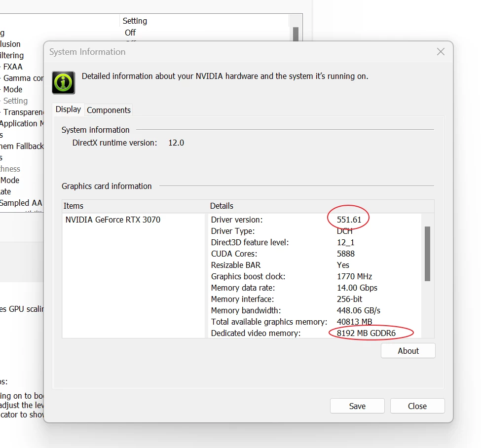Click the Off setting value in background

pyautogui.click(x=130, y=33)
